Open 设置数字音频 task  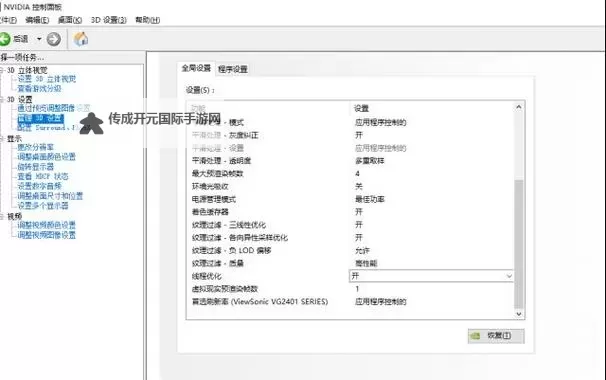[39, 186]
